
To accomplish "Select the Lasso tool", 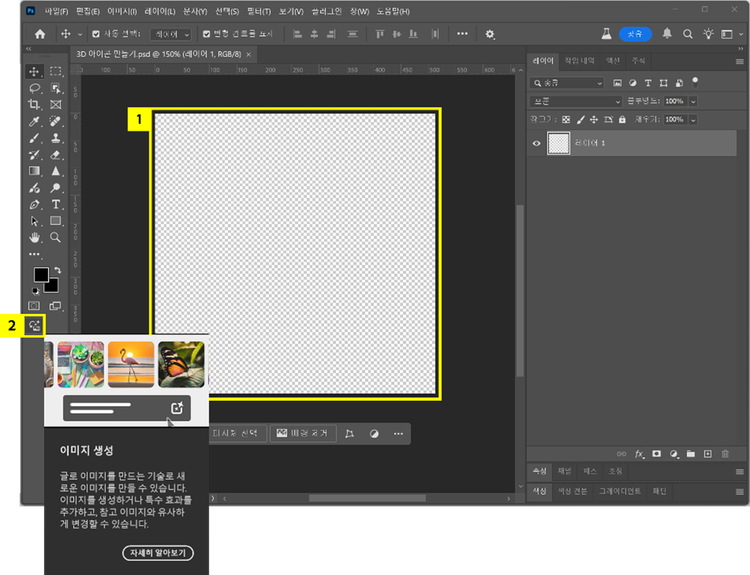I will [34, 88].
